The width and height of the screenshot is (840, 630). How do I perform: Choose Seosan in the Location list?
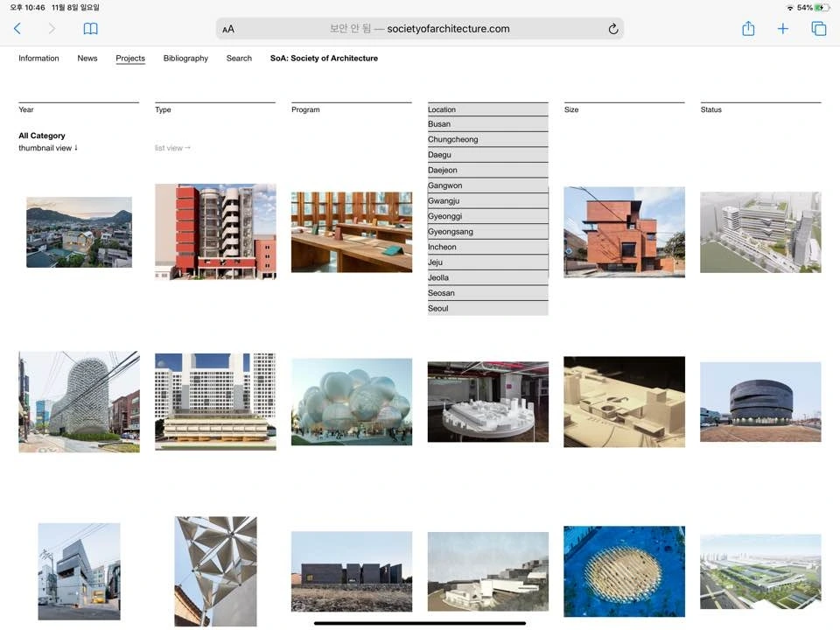(487, 294)
